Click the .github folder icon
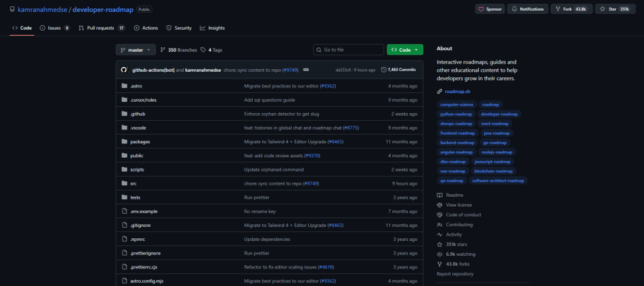The image size is (644, 286). click(125, 114)
